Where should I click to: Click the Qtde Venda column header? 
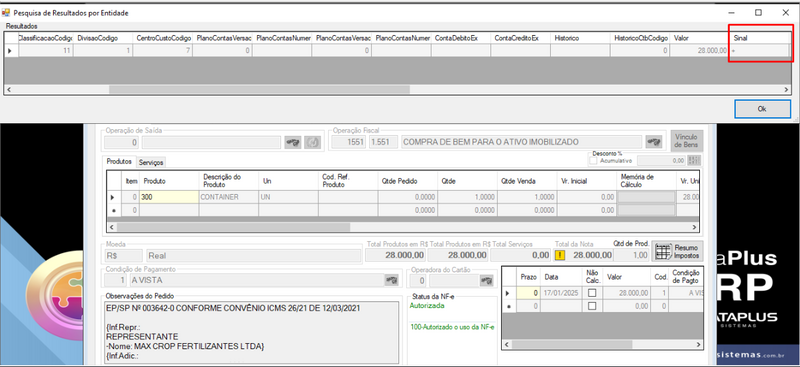coord(527,181)
